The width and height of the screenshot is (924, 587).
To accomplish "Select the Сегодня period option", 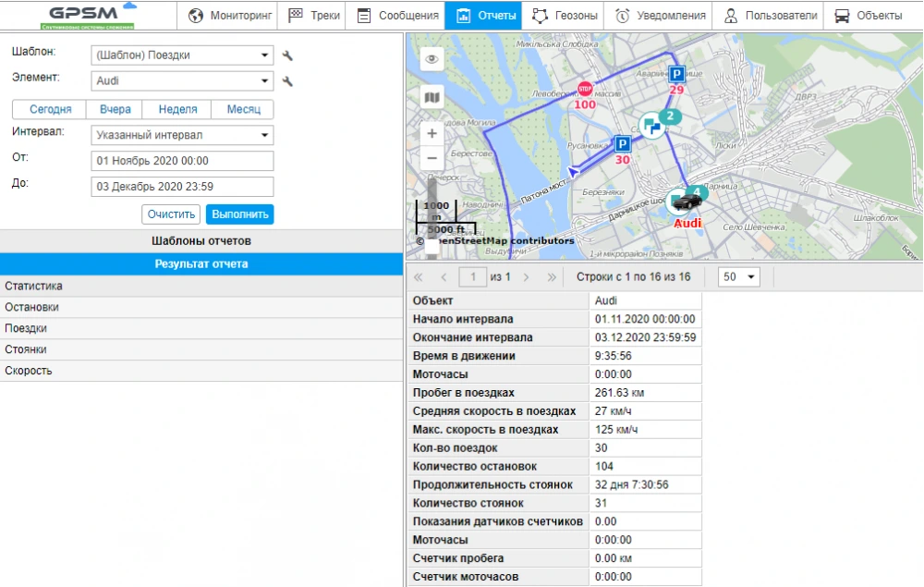I will click(50, 109).
